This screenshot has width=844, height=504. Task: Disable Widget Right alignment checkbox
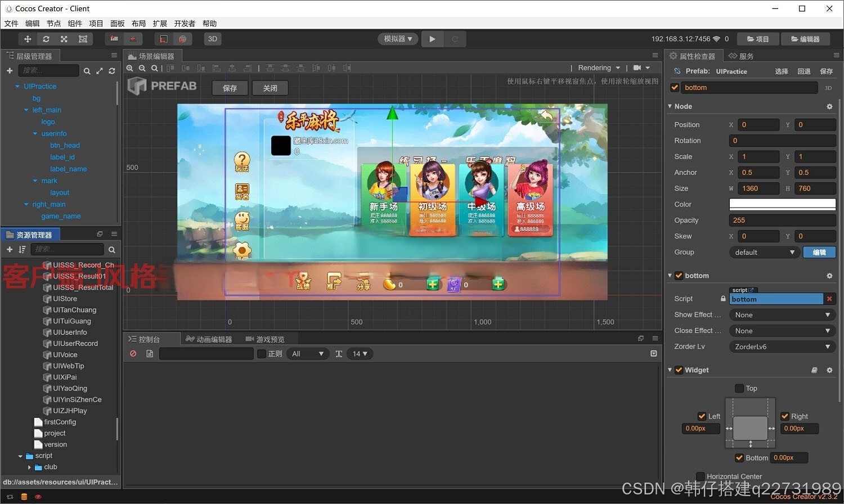[x=785, y=416]
